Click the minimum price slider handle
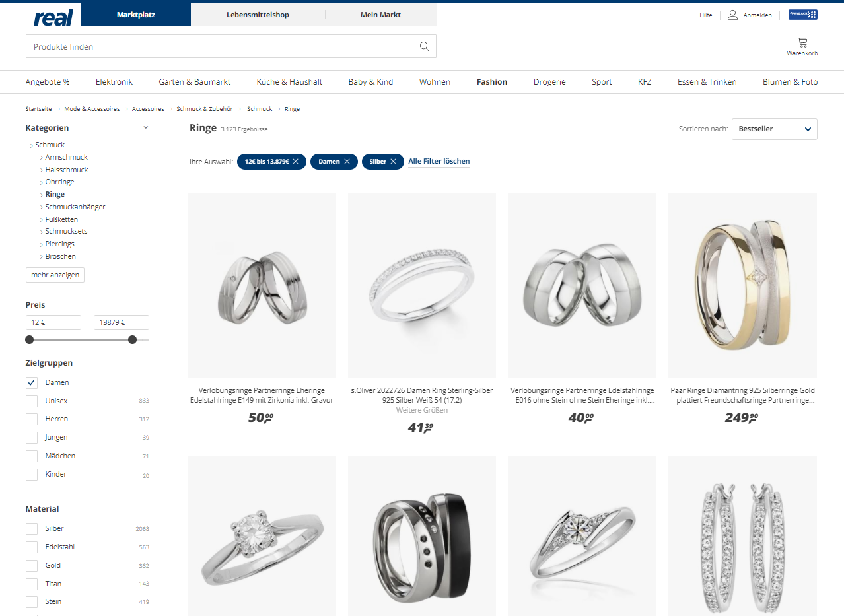 point(29,339)
